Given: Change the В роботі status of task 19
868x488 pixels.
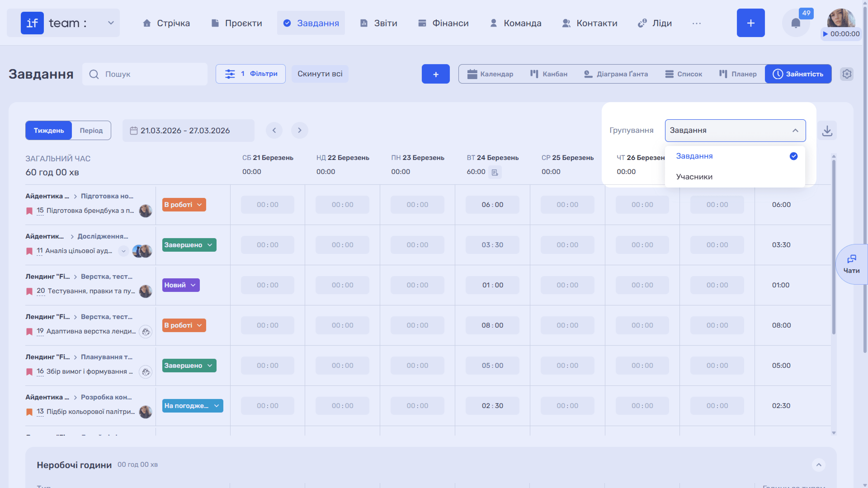Looking at the screenshot, I should (184, 325).
